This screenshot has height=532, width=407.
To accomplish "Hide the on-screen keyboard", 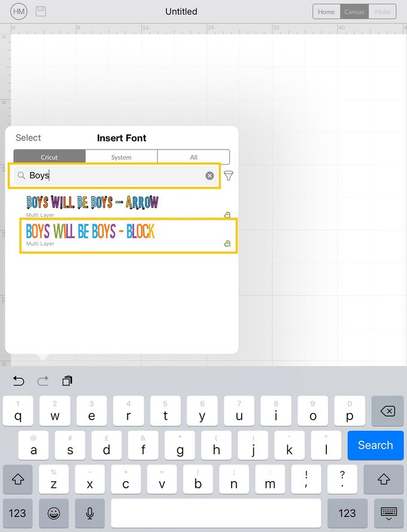I will pos(388,513).
